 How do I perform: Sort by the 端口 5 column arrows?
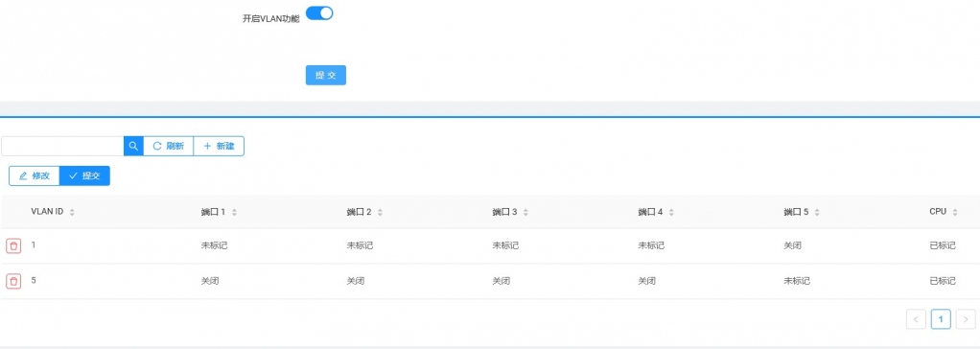[817, 212]
